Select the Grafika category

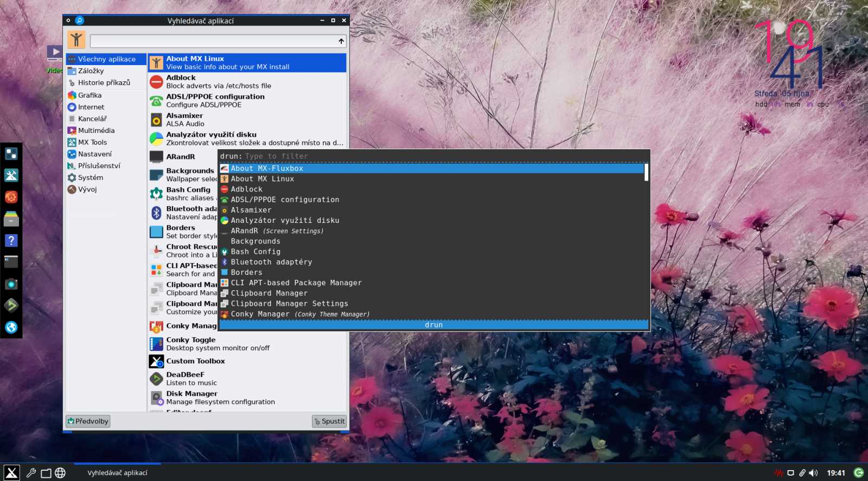[x=106, y=95]
